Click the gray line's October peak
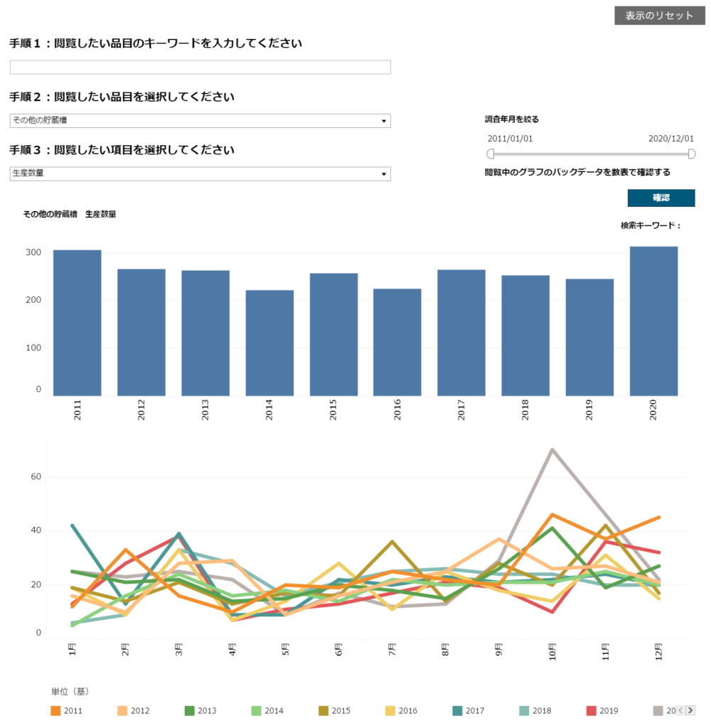 (x=552, y=449)
